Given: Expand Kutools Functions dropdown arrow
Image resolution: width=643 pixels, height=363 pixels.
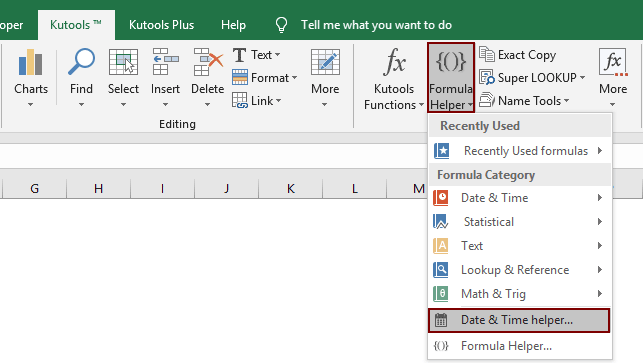Looking at the screenshot, I should (x=421, y=105).
